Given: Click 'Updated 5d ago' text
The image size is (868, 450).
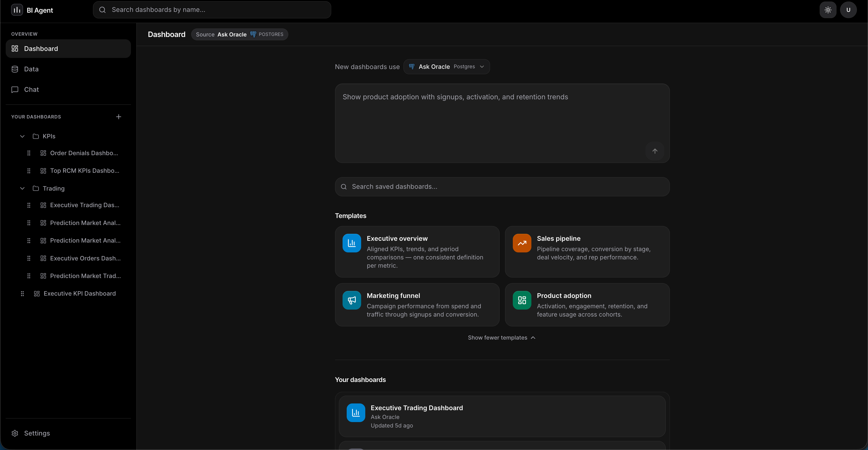Looking at the screenshot, I should [x=392, y=426].
